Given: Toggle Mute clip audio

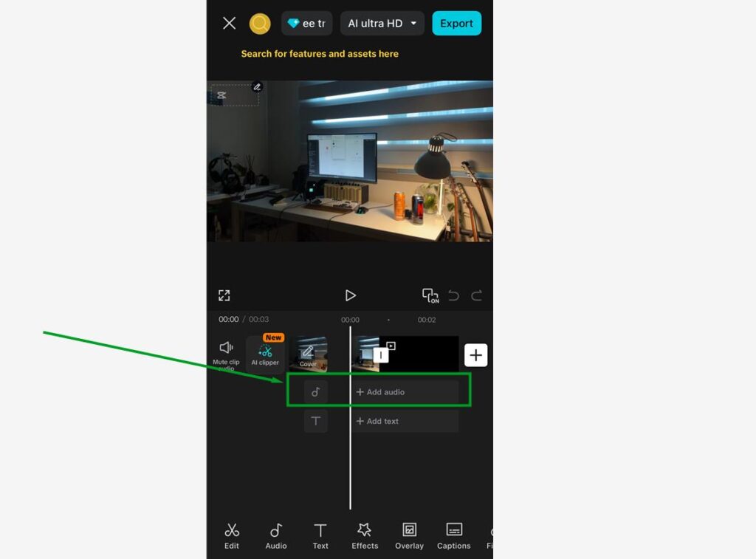Looking at the screenshot, I should [226, 353].
